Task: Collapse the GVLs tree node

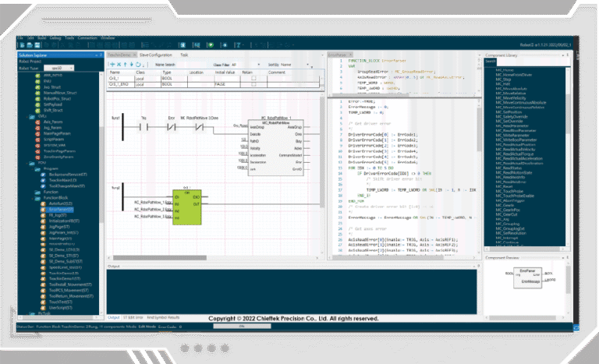Action: pyautogui.click(x=27, y=116)
